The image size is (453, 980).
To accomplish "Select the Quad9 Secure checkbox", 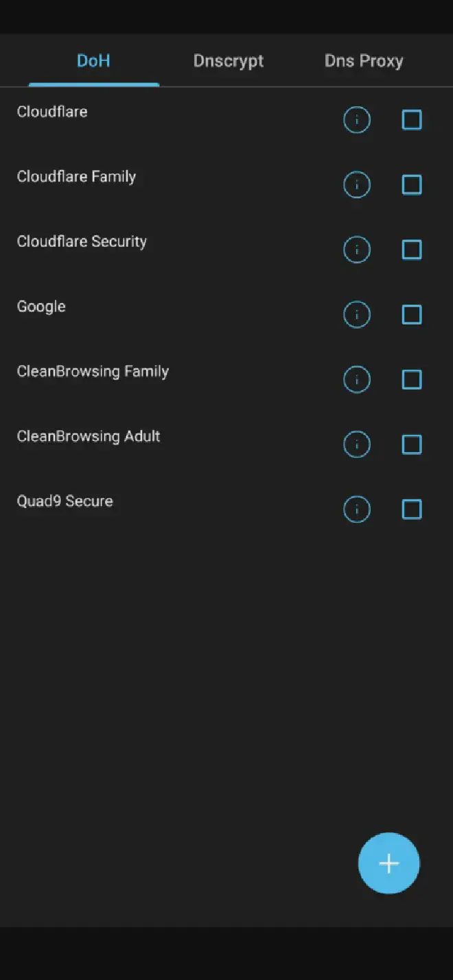I will 412,510.
